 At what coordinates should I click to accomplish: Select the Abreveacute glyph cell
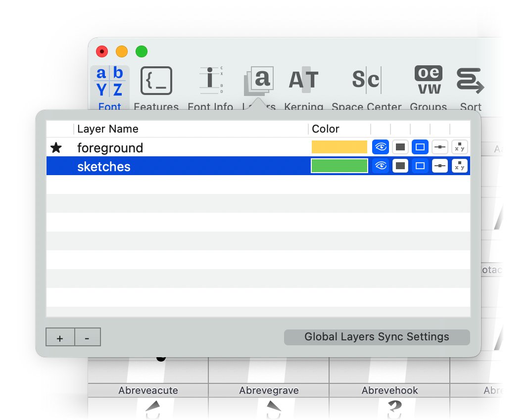pos(148,390)
